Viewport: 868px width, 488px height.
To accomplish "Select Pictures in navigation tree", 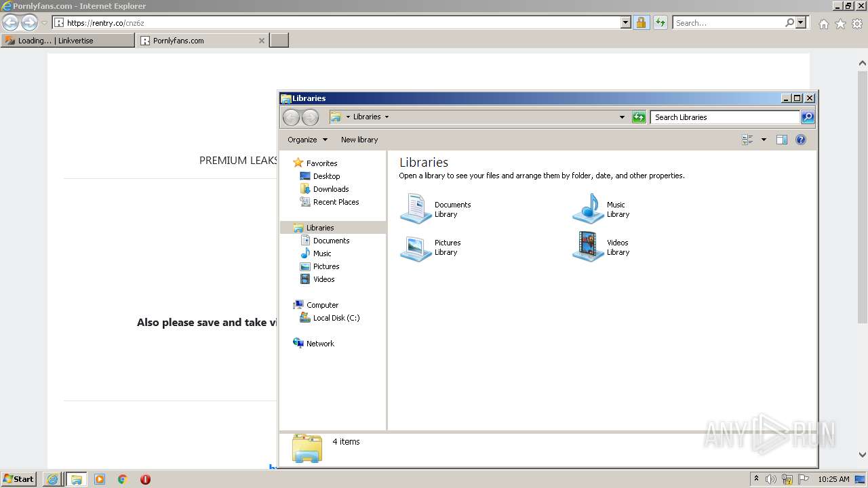I will 326,266.
